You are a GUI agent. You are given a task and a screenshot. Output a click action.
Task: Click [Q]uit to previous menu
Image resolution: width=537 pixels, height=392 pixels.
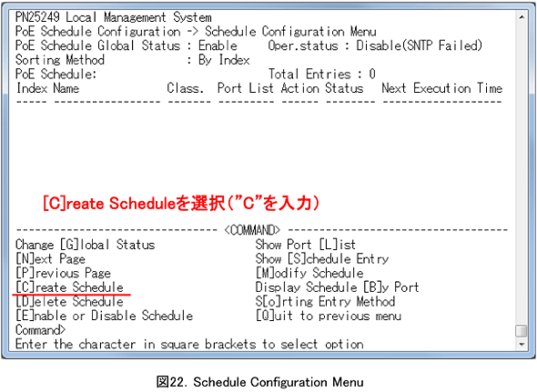(329, 316)
